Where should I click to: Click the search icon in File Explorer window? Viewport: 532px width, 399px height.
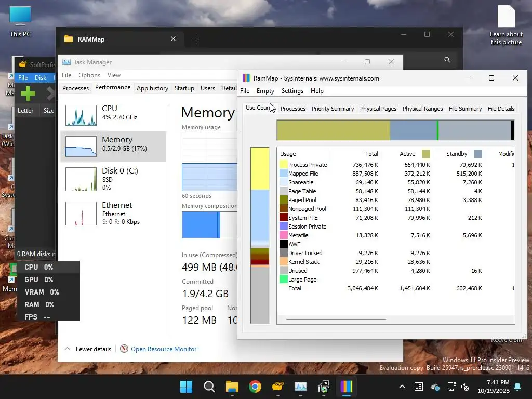tap(447, 60)
